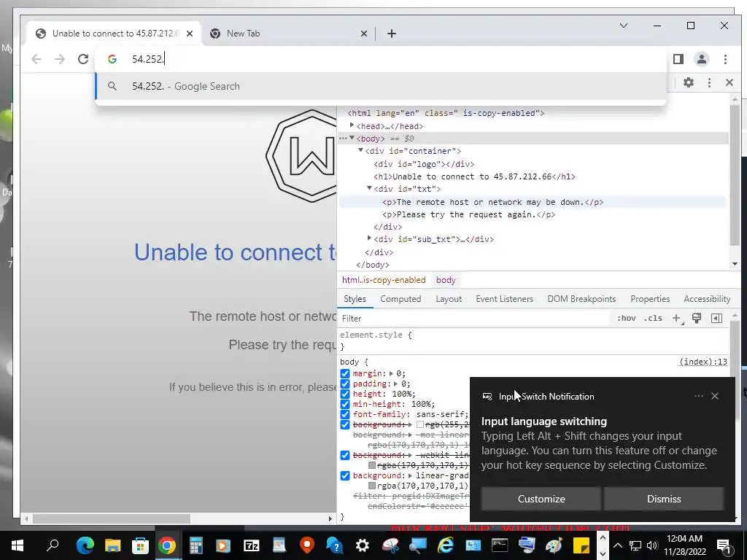Open Calculator from the taskbar
747x560 pixels.
pyautogui.click(x=196, y=545)
